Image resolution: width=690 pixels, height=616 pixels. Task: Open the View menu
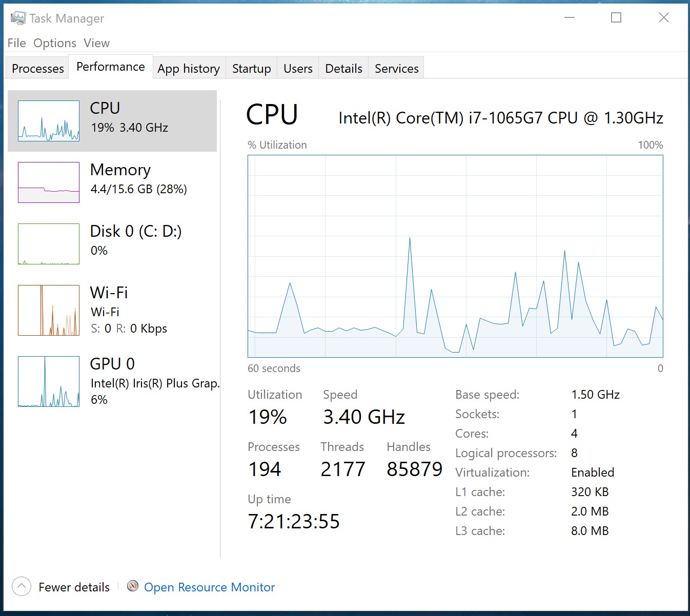click(97, 43)
